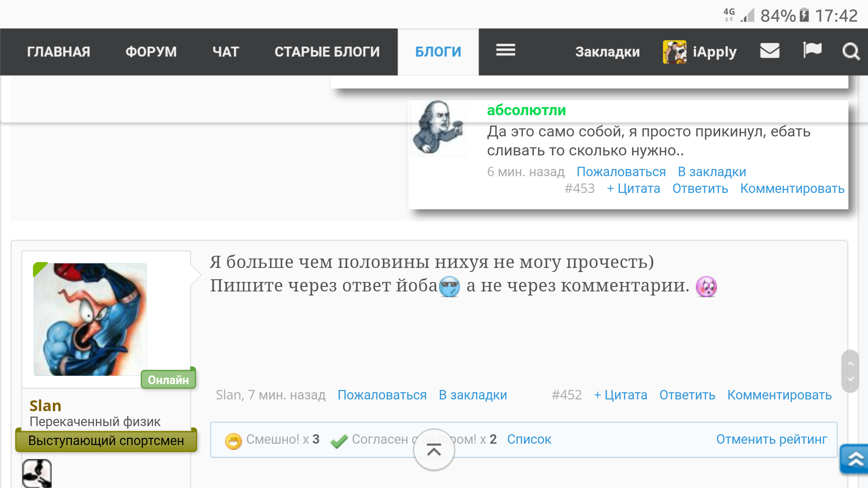Screen dimensions: 868x488
Task: Click Комментировать on post #452
Action: 779,395
